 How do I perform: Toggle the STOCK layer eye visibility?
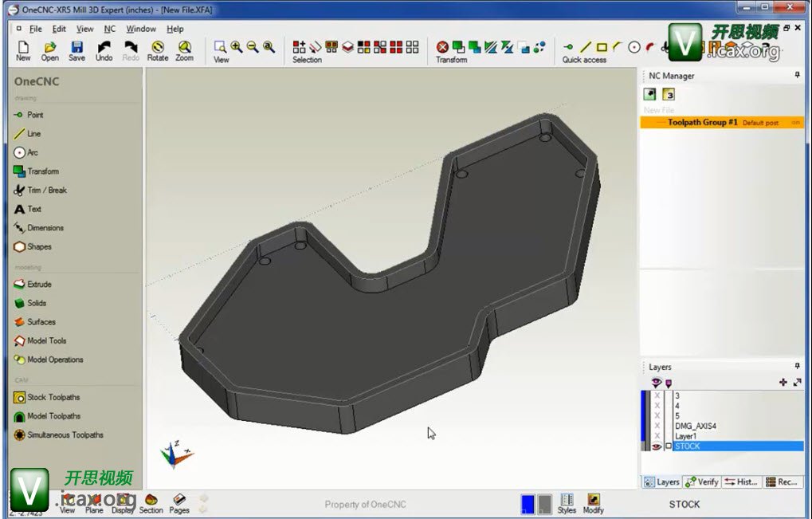(657, 446)
